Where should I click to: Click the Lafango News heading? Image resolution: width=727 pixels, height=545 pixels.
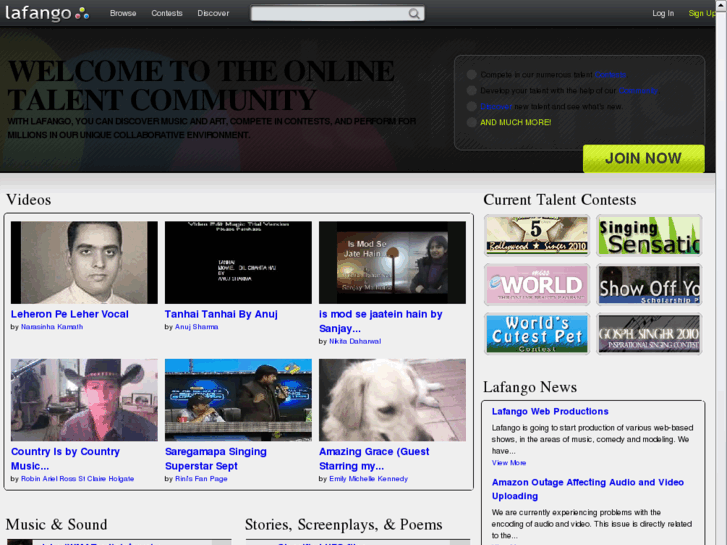(530, 387)
